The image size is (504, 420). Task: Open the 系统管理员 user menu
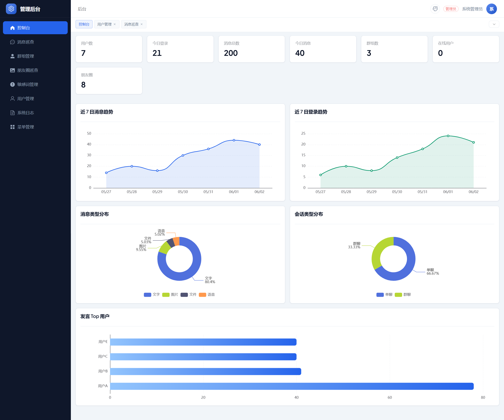point(472,9)
